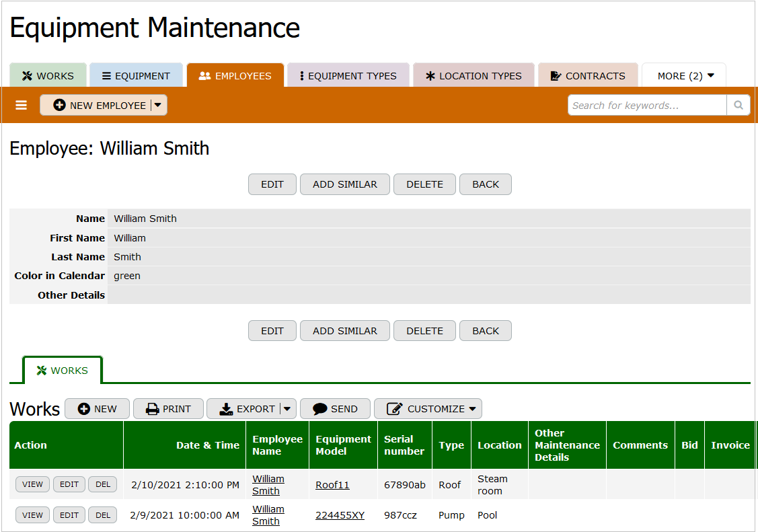Click in the keyword search field

[x=647, y=105]
